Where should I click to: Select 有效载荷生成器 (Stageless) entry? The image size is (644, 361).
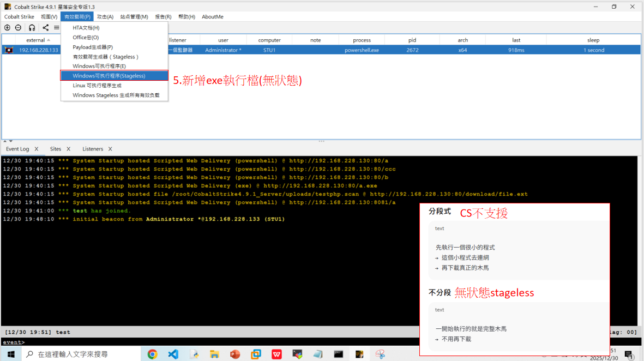[114, 57]
